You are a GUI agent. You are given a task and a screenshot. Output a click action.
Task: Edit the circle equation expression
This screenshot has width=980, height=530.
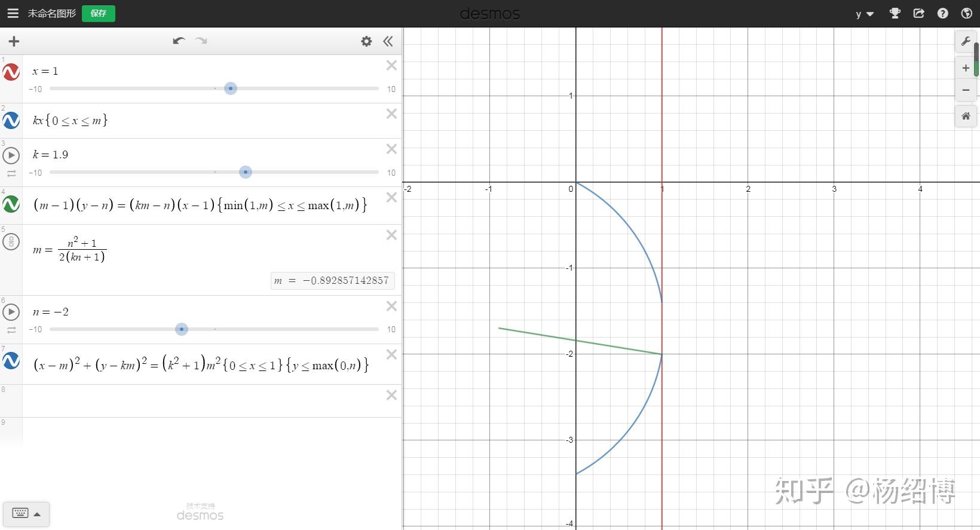click(201, 364)
